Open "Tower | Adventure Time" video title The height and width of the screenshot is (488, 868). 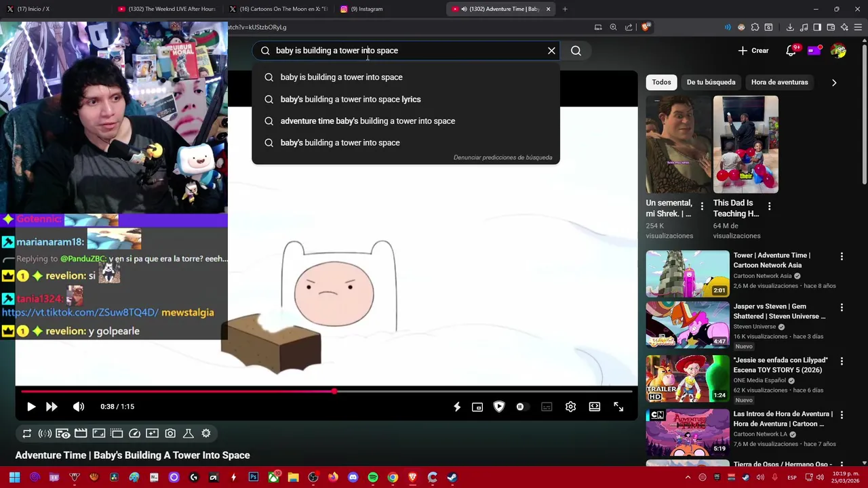point(772,260)
